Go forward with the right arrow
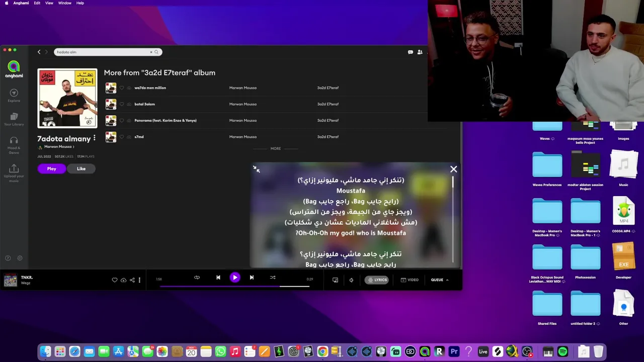 pos(46,52)
